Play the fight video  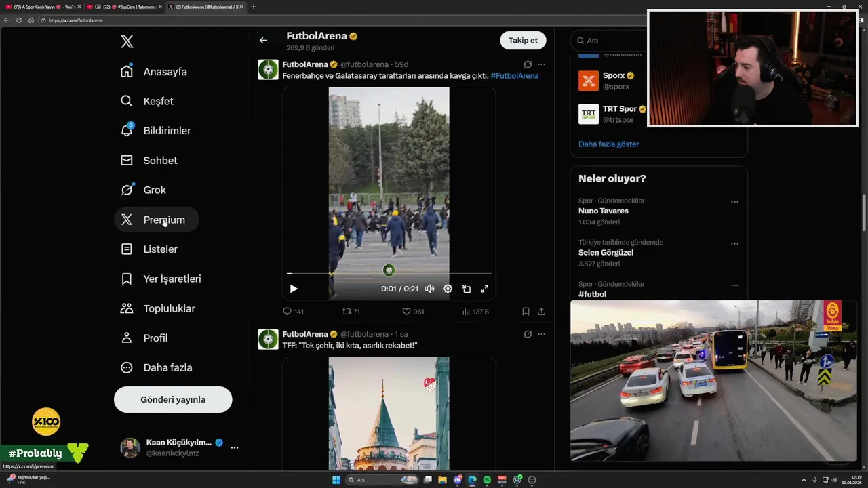click(x=294, y=289)
